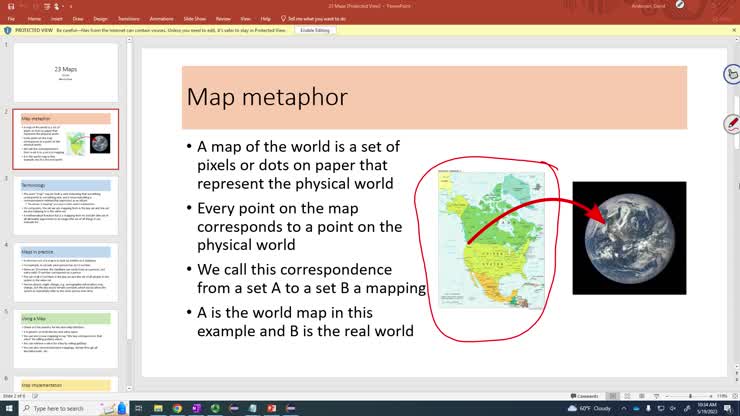Click the Save icon in quick access toolbar
The image size is (740, 416).
pyautogui.click(x=11, y=6)
